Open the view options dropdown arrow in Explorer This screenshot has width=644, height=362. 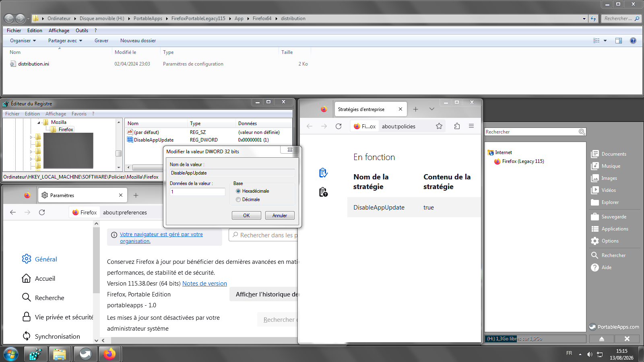tap(605, 41)
